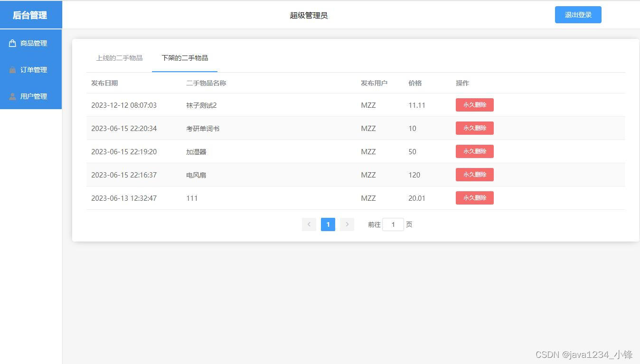Open 订单管理 menu item
The image size is (640, 364).
[31, 70]
